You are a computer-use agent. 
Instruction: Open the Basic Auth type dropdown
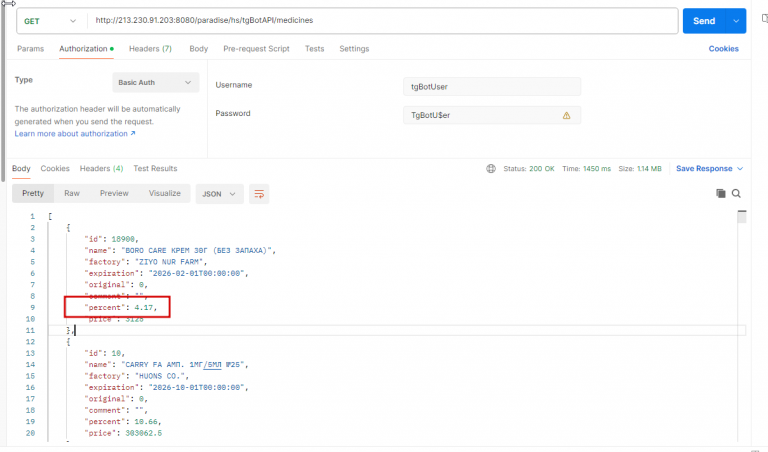click(x=155, y=82)
